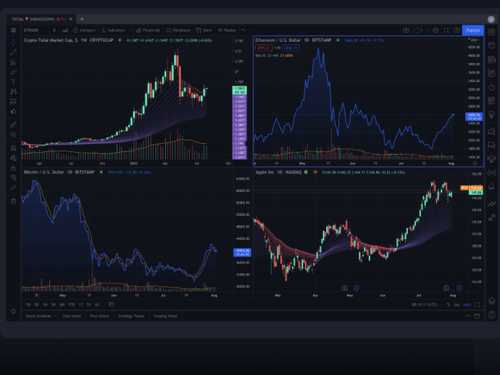Collapse the bottom panel chevron
The height and width of the screenshot is (375, 500).
click(x=467, y=316)
